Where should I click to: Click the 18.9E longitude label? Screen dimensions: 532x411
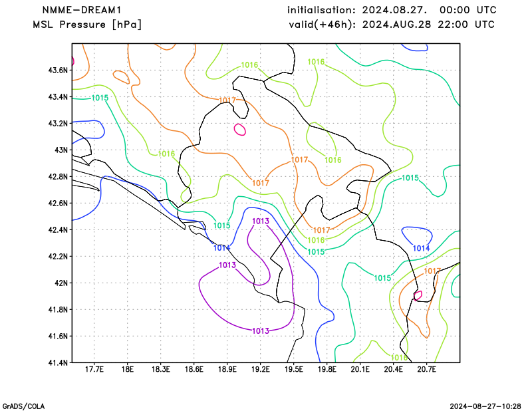point(227,369)
